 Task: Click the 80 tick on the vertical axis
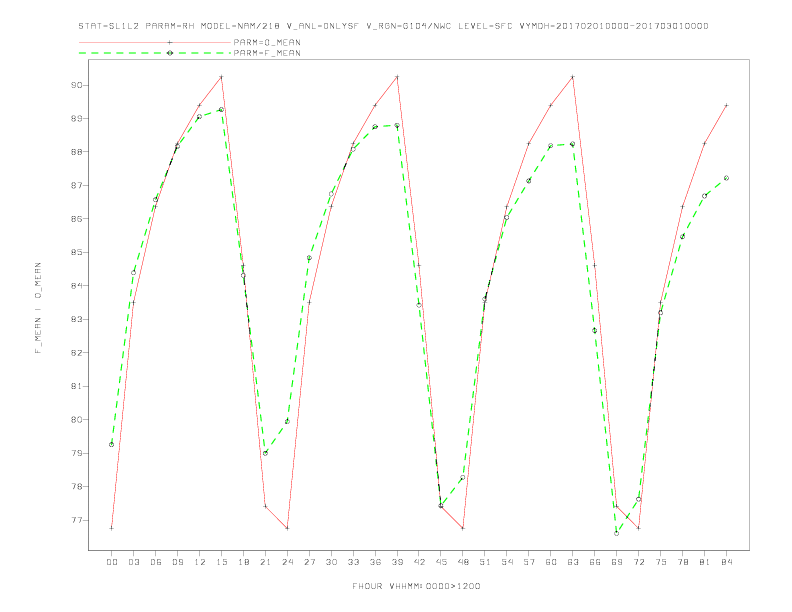[77, 420]
